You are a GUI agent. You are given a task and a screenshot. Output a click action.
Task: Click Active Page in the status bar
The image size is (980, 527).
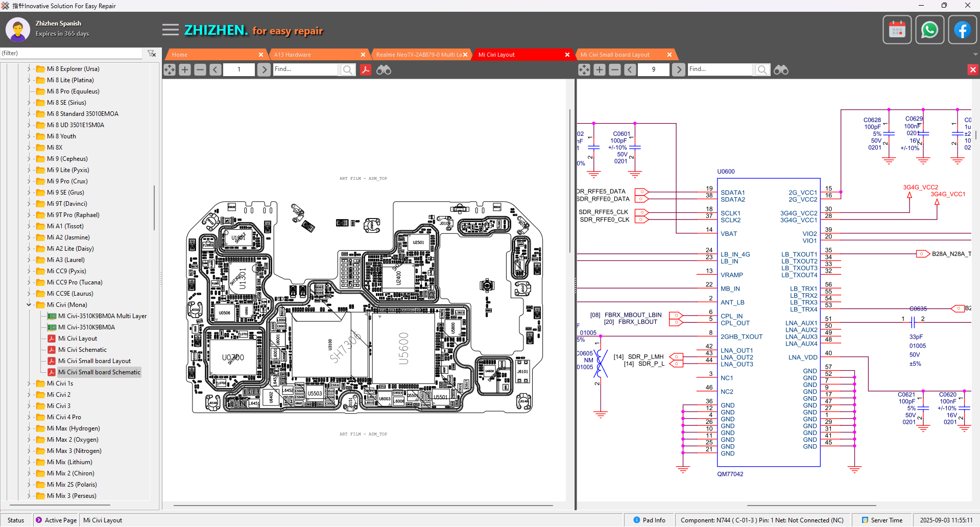click(56, 520)
